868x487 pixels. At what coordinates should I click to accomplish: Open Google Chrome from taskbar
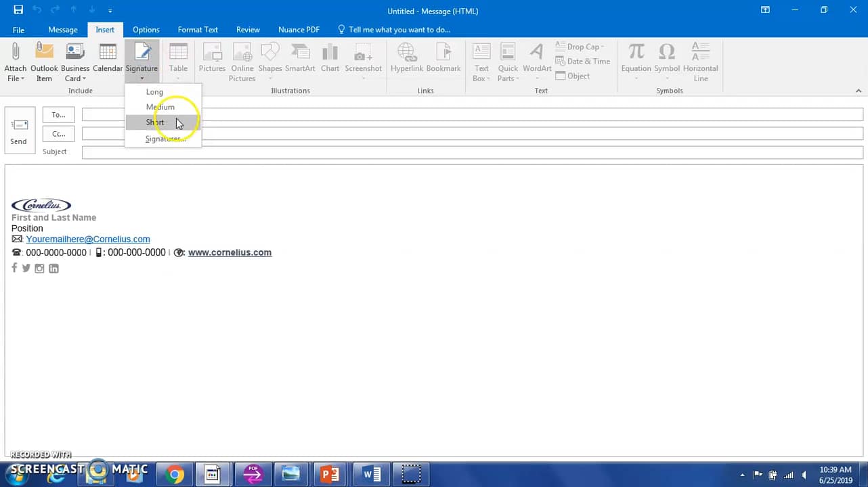[175, 475]
